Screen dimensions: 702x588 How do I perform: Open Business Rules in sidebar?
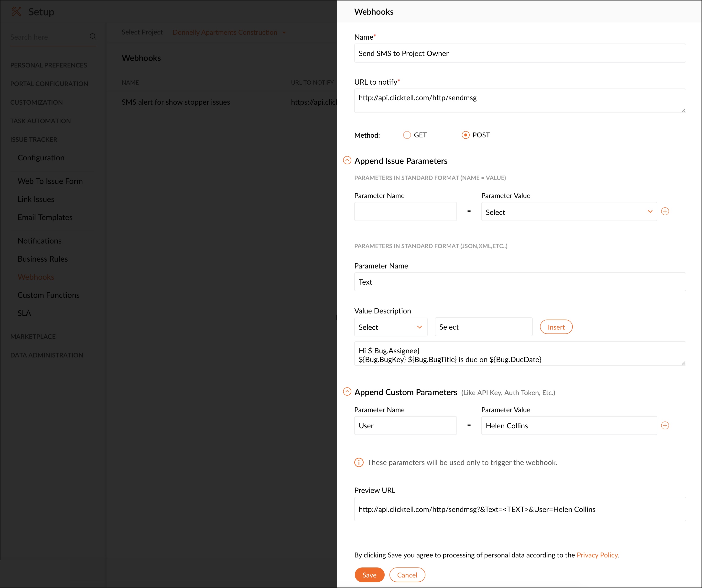click(43, 259)
